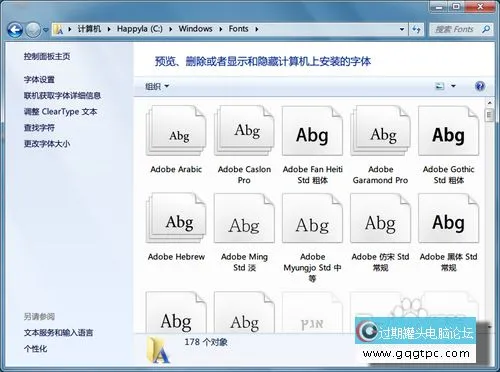Open the address bar history dropdown
The width and height of the screenshot is (500, 372).
(402, 29)
